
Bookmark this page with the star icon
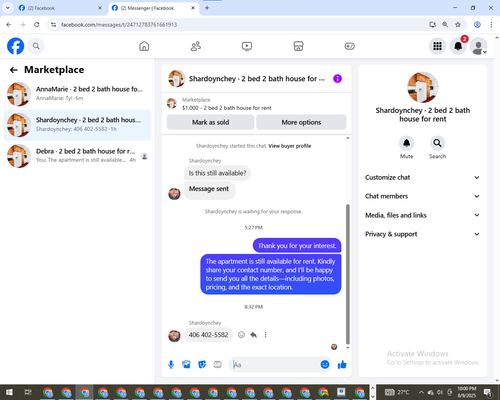(x=458, y=25)
